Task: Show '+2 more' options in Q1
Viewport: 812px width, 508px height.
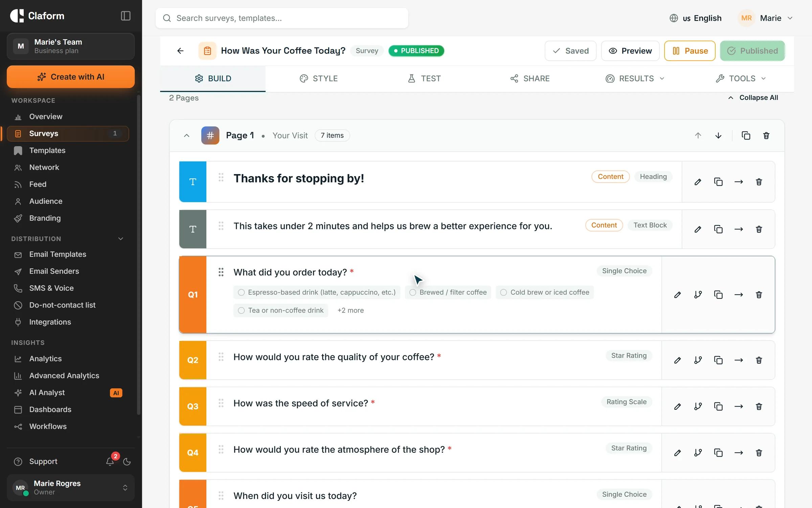Action: point(351,310)
